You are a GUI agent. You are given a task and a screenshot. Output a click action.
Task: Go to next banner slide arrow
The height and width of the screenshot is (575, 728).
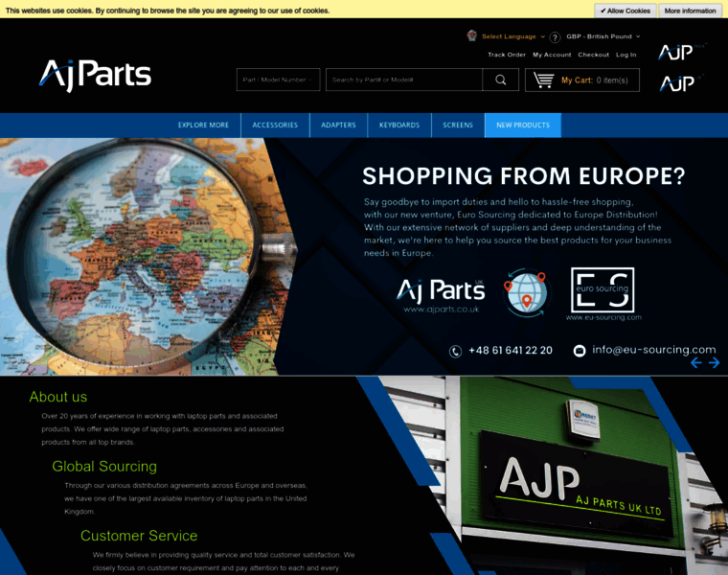click(x=714, y=363)
